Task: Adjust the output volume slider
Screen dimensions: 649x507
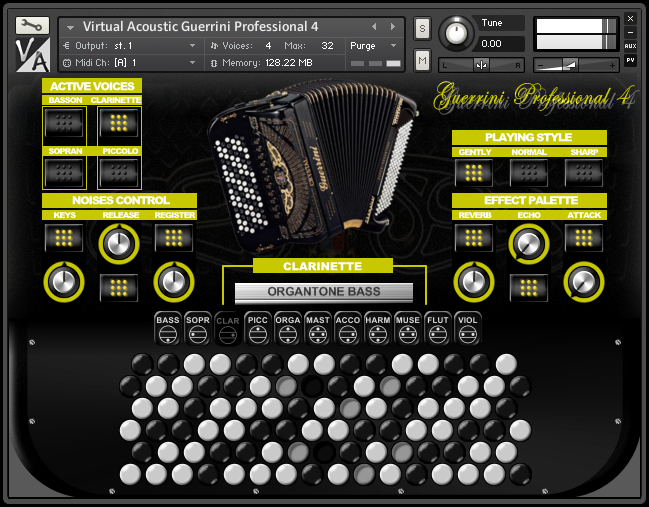Action: coord(577,65)
